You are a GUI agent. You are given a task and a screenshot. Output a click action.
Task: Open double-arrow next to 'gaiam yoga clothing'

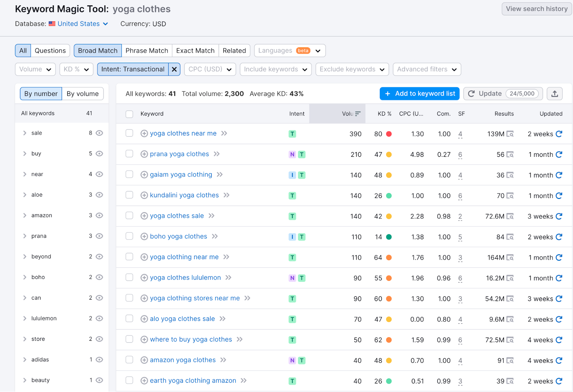click(x=220, y=175)
